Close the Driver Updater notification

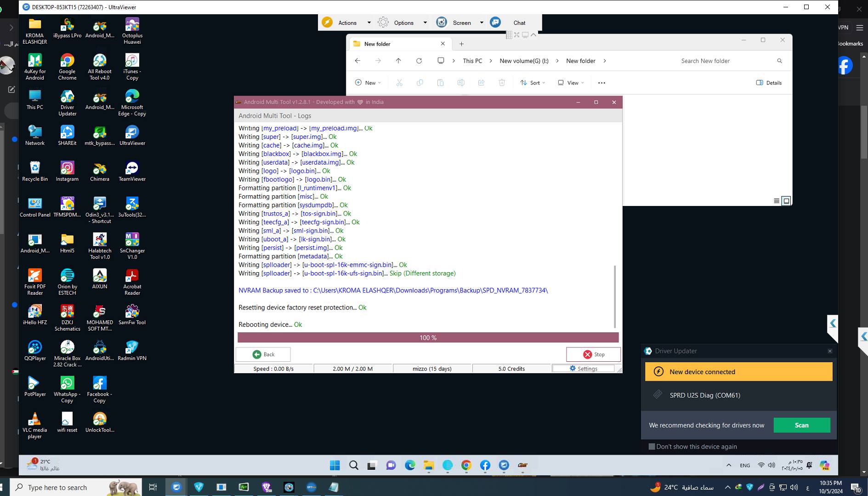coord(830,351)
